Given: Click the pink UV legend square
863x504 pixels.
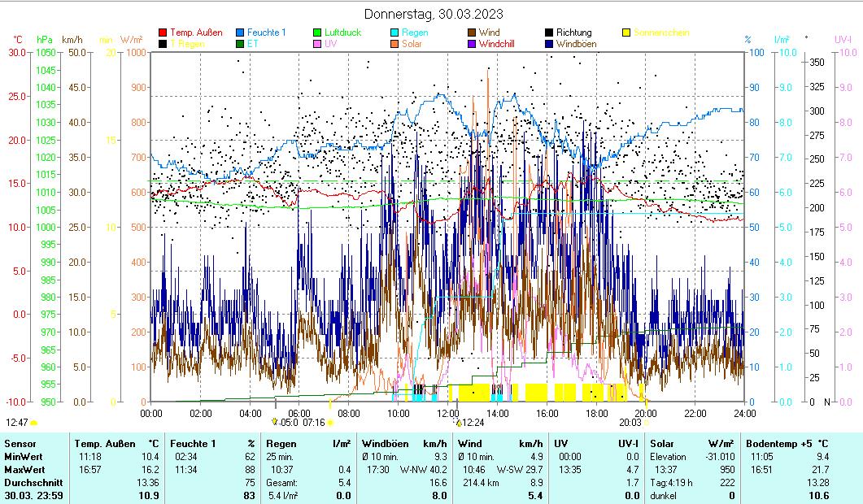Looking at the screenshot, I should tap(319, 44).
